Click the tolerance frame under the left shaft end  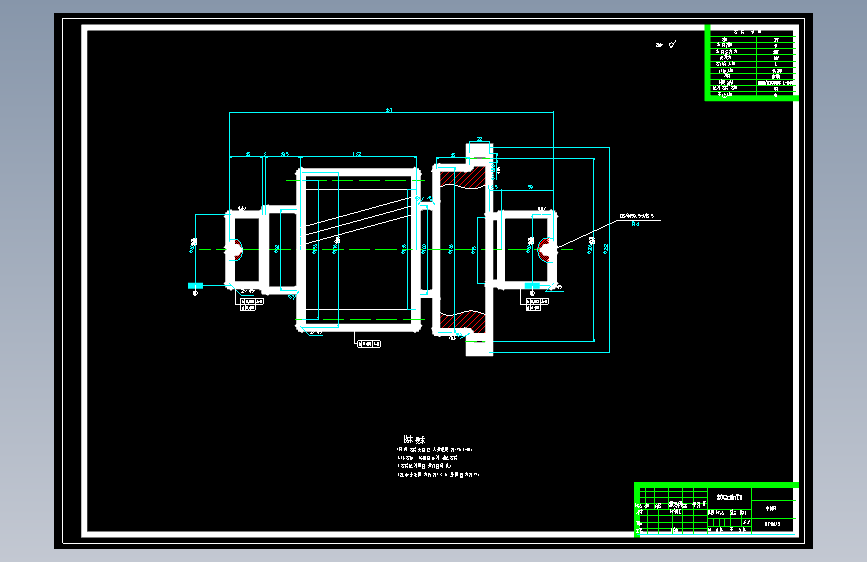pyautogui.click(x=252, y=304)
